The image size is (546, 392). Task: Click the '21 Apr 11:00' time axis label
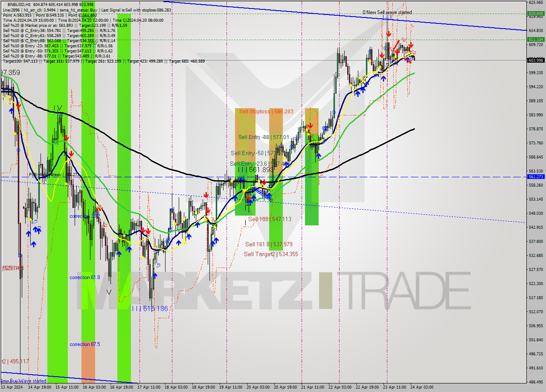[312, 387]
